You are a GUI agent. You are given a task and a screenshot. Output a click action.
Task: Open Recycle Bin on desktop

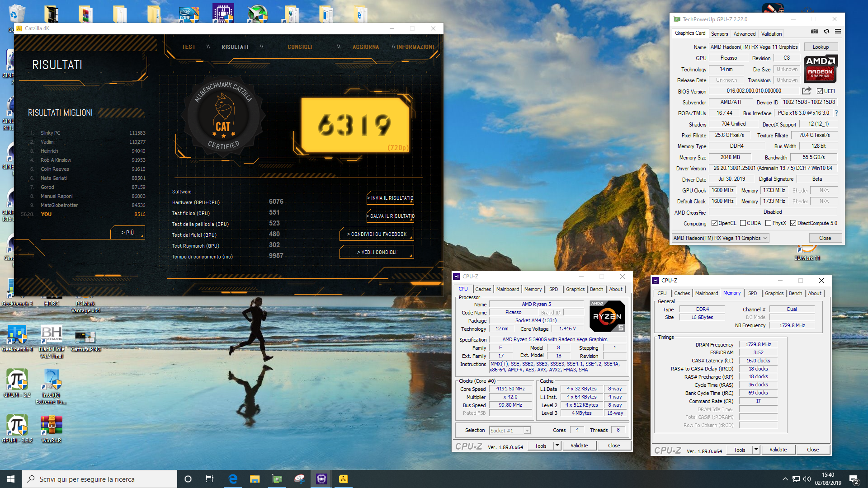16,14
